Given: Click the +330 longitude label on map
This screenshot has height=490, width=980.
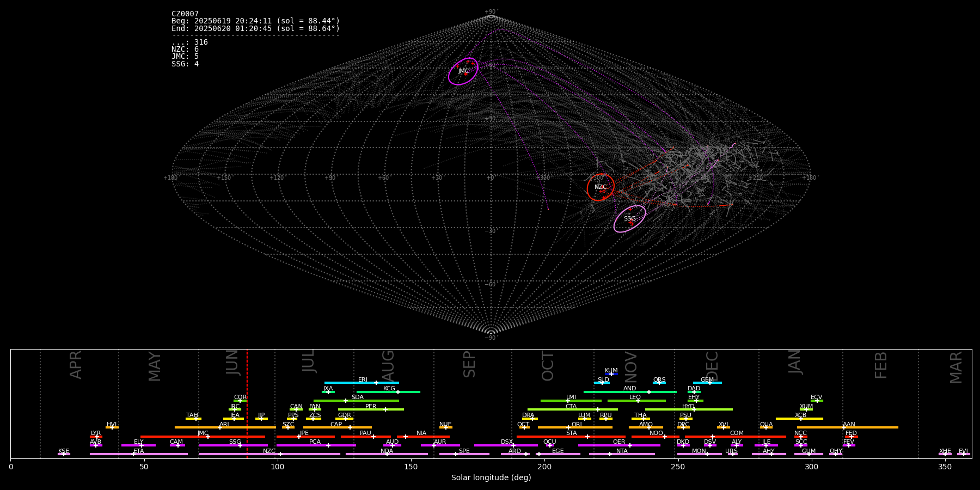Looking at the screenshot, I should click(543, 178).
